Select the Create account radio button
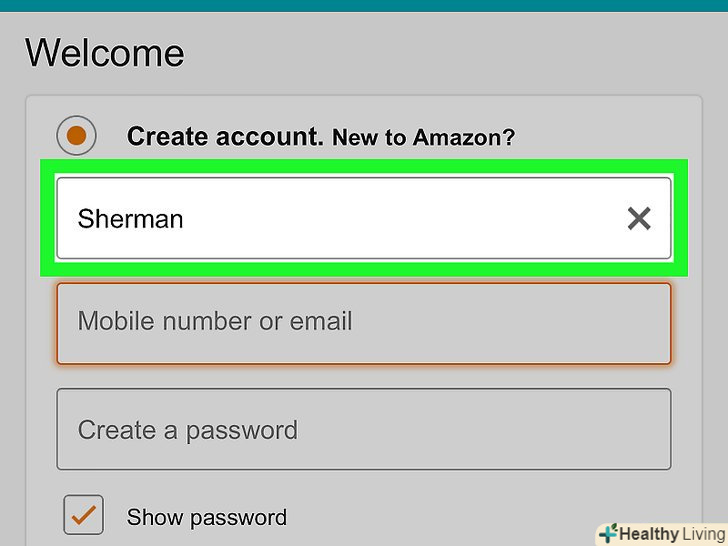Screen dimensions: 728x546 pos(77,136)
